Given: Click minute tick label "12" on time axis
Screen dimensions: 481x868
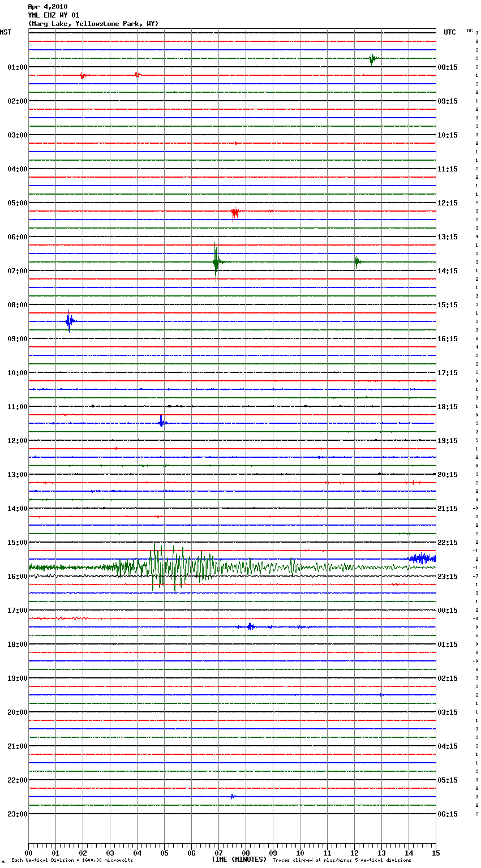Looking at the screenshot, I should [354, 853].
